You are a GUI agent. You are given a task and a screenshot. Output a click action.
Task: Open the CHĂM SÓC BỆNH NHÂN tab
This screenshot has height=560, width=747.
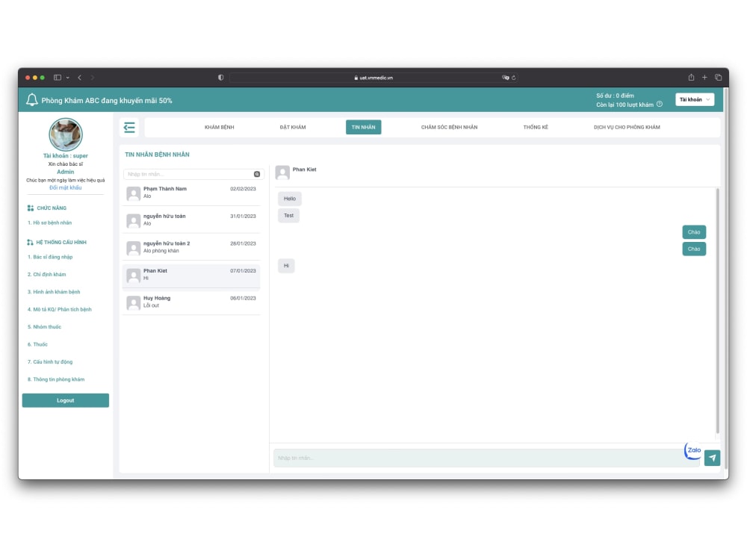coord(449,127)
